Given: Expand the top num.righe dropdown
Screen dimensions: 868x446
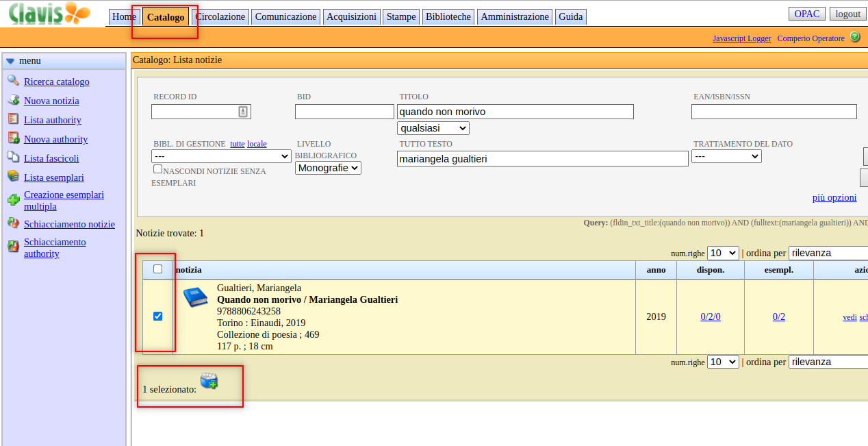Looking at the screenshot, I should [x=722, y=253].
